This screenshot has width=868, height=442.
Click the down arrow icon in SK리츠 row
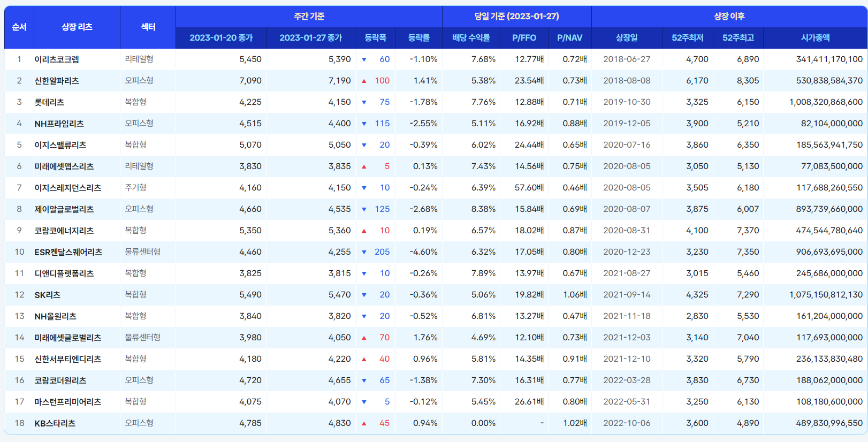point(364,295)
